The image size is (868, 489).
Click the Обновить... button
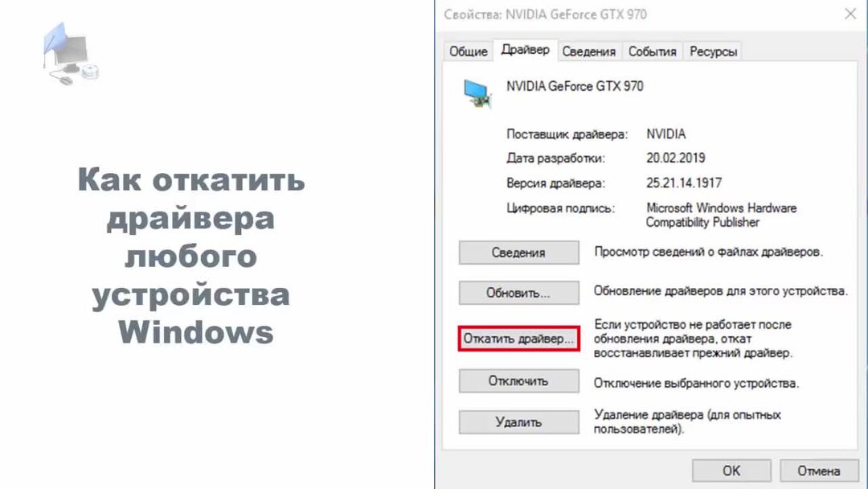tap(518, 293)
